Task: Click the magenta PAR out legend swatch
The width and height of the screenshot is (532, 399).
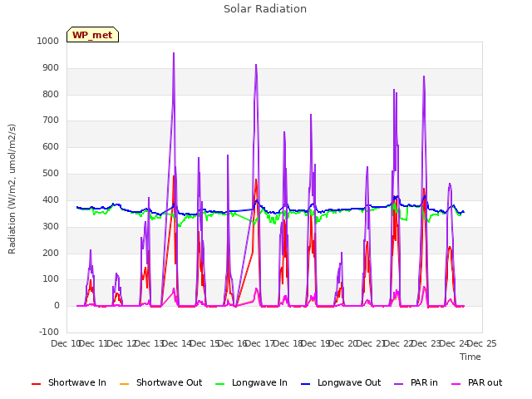Action: point(456,384)
